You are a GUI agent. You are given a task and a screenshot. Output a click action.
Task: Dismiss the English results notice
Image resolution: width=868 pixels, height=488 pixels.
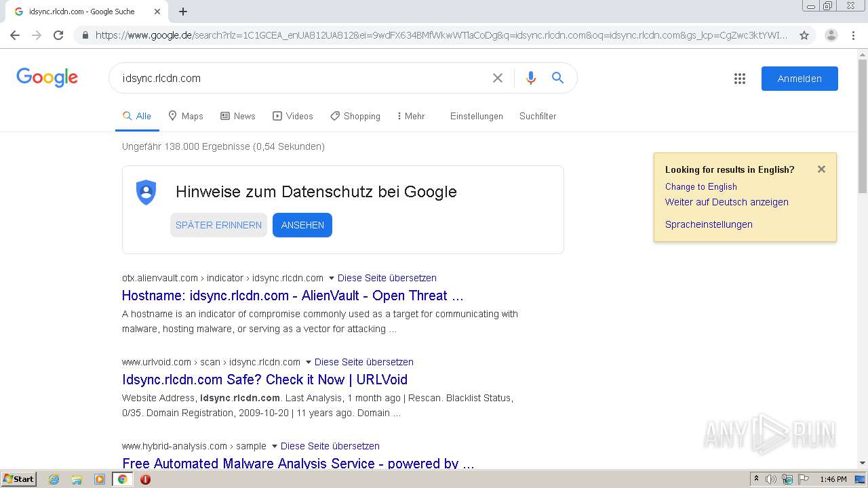point(821,169)
